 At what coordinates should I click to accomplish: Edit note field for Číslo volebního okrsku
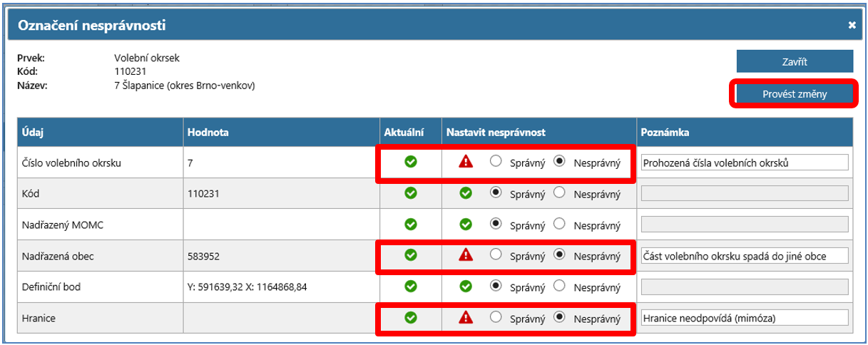(744, 163)
